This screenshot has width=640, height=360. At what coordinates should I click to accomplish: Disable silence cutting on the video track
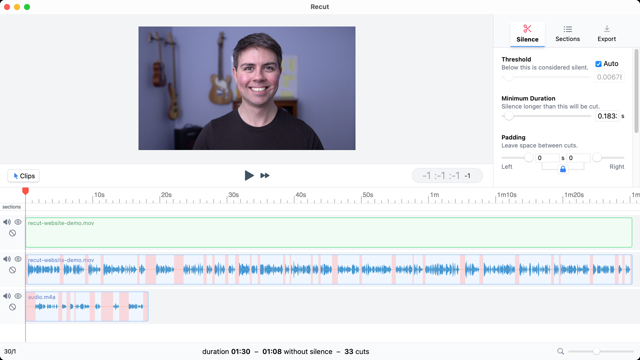pos(13,233)
